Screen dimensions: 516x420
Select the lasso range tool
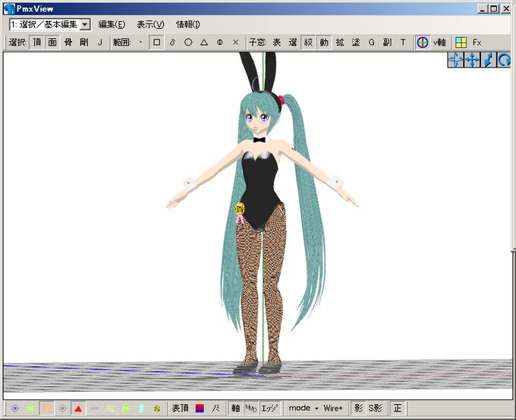click(x=172, y=42)
